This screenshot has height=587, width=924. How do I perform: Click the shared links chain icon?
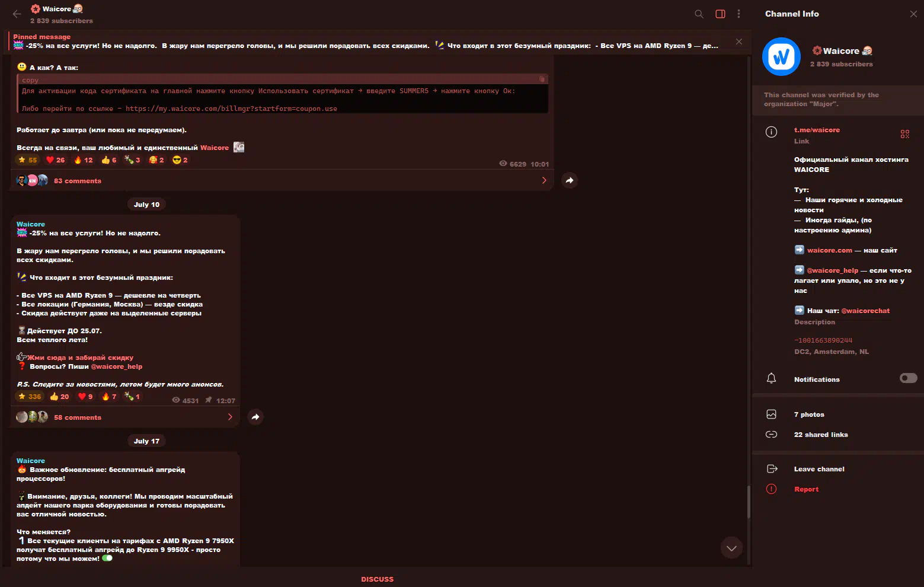click(771, 435)
